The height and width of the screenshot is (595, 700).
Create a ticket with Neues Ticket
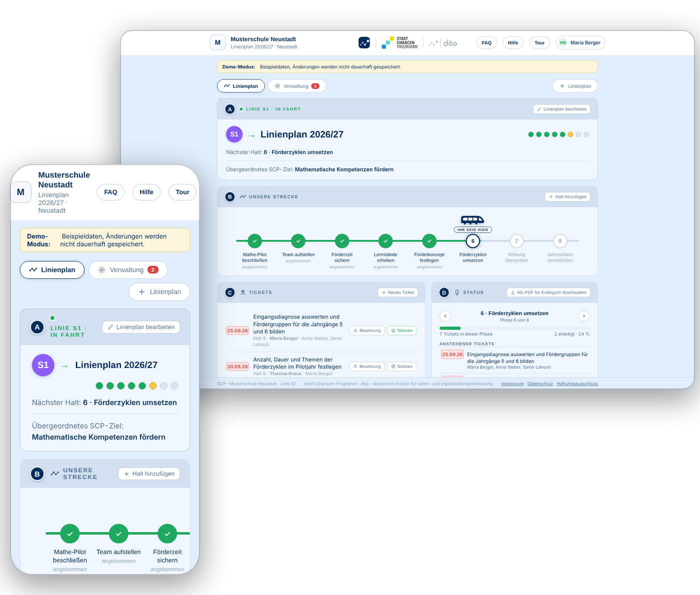pos(398,292)
